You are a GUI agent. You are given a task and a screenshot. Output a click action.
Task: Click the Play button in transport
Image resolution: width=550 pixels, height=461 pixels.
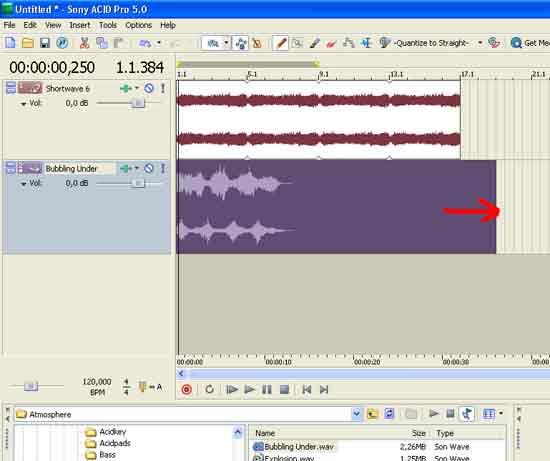249,389
